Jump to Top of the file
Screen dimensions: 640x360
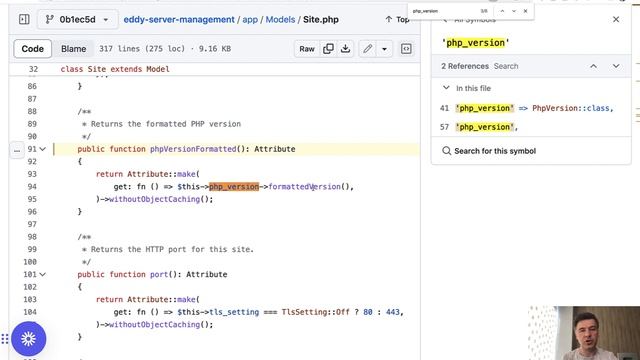397,20
